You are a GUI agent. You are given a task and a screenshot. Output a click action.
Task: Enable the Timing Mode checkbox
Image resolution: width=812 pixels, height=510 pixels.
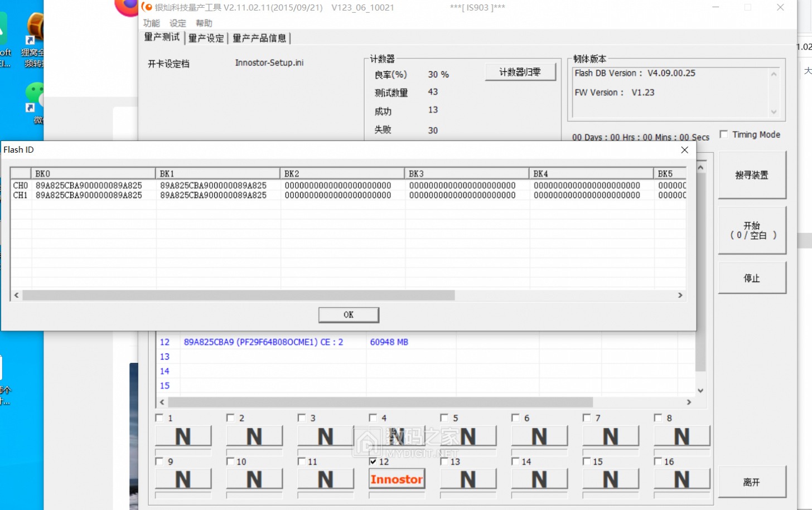724,134
